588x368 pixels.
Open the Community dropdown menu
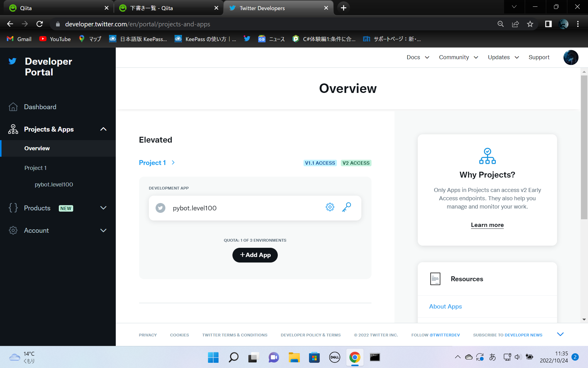click(458, 57)
